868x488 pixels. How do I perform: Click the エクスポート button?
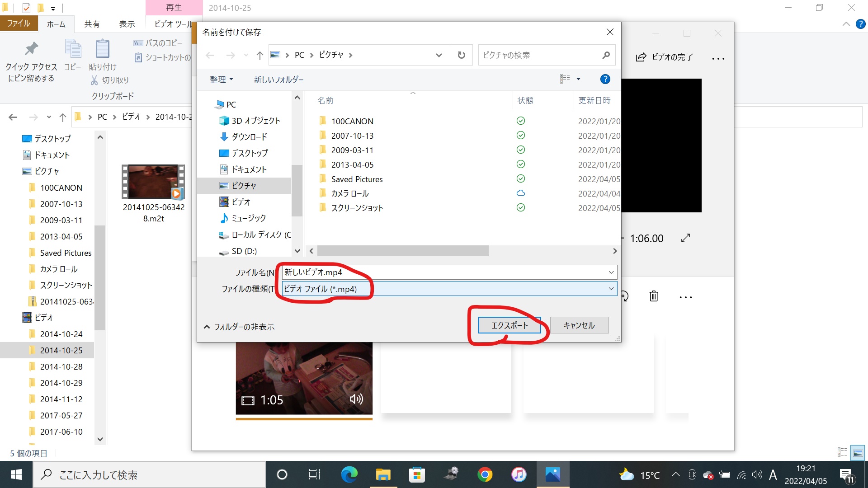click(509, 325)
